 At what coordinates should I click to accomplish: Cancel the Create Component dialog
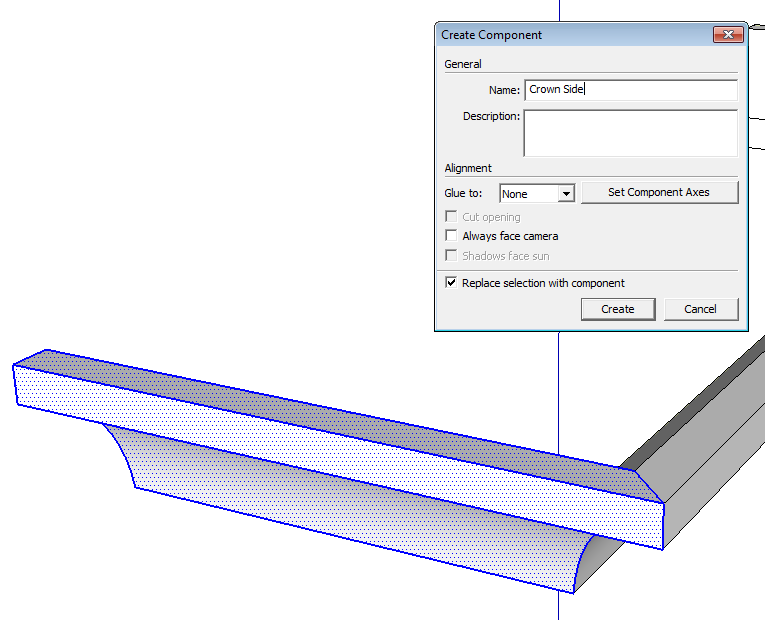[701, 309]
